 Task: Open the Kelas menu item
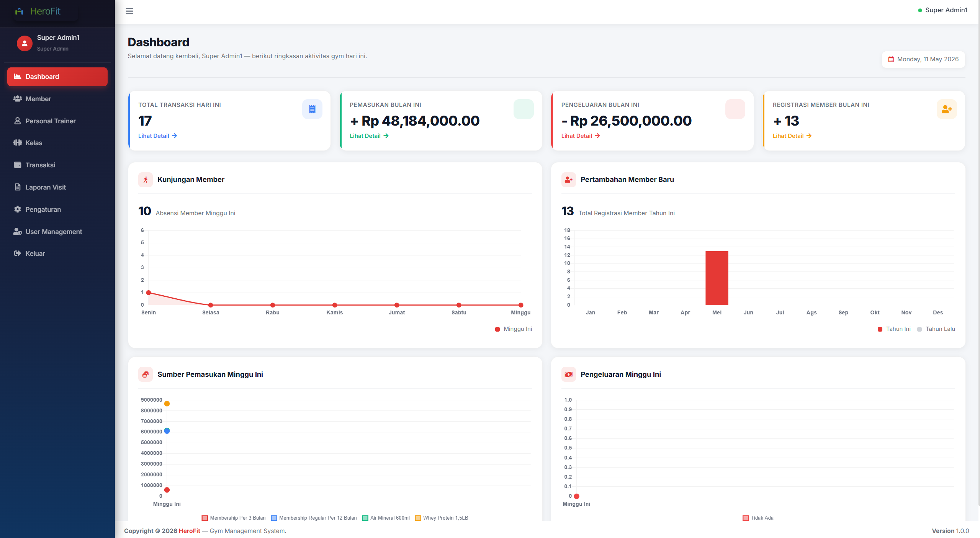[57, 143]
